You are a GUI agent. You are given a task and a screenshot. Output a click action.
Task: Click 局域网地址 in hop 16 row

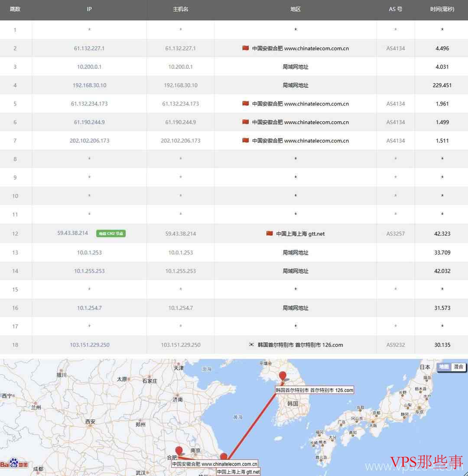(x=296, y=308)
